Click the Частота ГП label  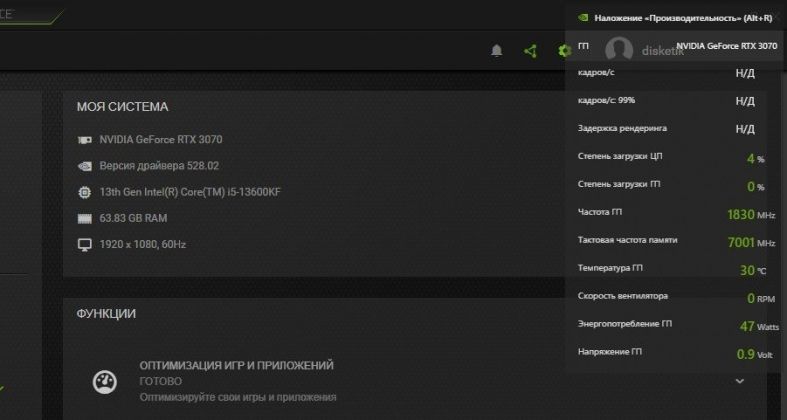[600, 212]
